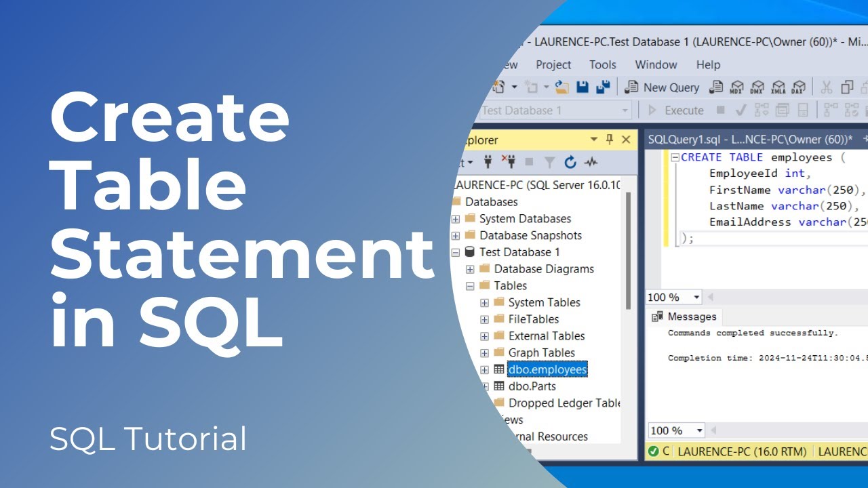Open the Tools menu

pyautogui.click(x=603, y=64)
